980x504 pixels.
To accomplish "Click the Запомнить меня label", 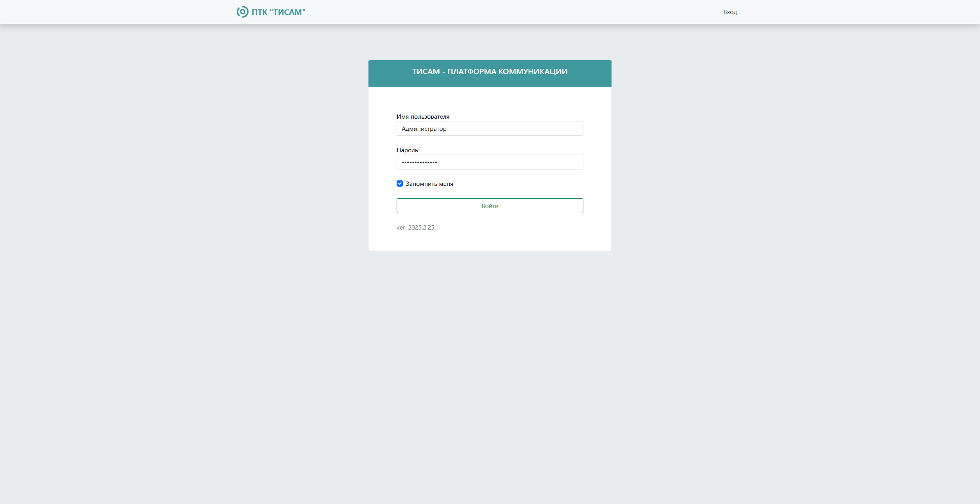I will 429,184.
